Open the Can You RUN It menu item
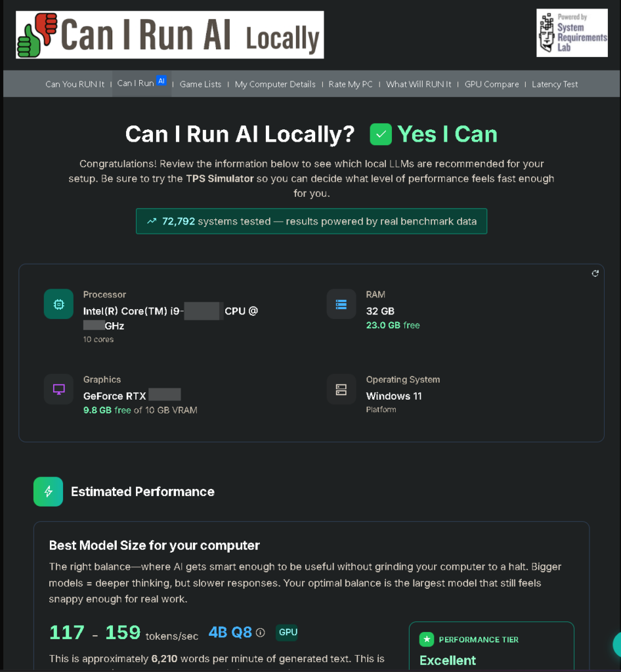Viewport: 621px width, 672px height. pyautogui.click(x=75, y=84)
